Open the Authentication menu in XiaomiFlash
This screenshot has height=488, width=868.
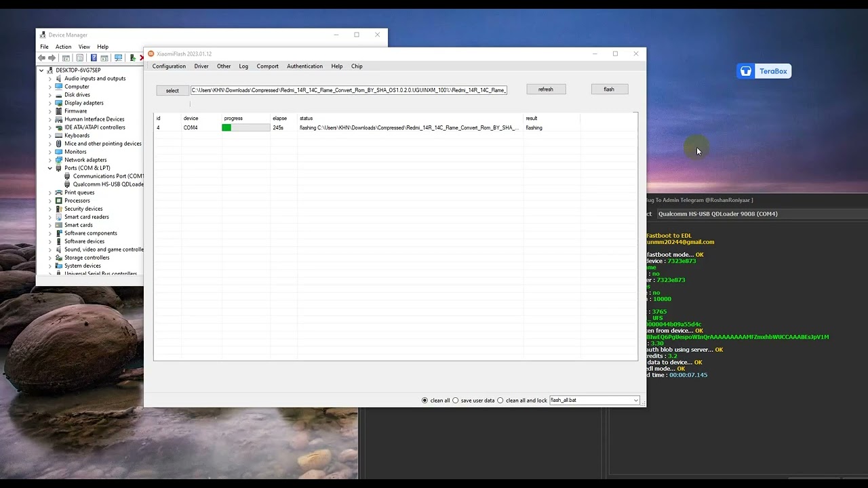point(304,66)
